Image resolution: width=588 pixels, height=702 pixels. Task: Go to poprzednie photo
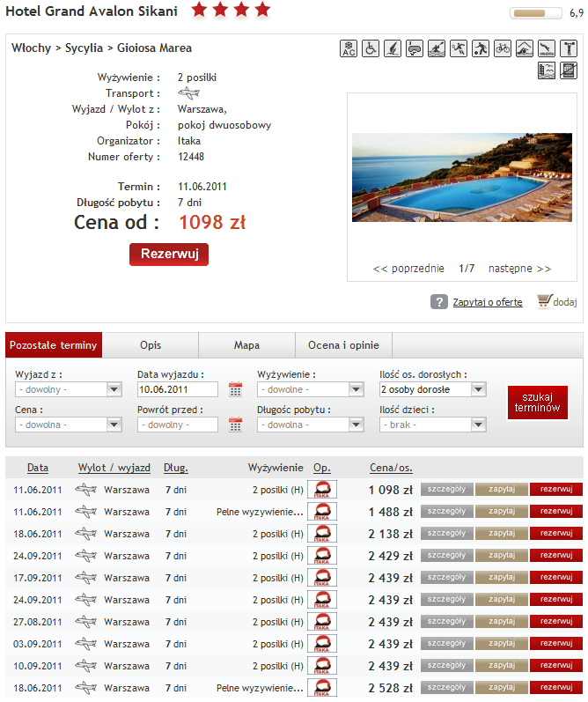pyautogui.click(x=408, y=268)
